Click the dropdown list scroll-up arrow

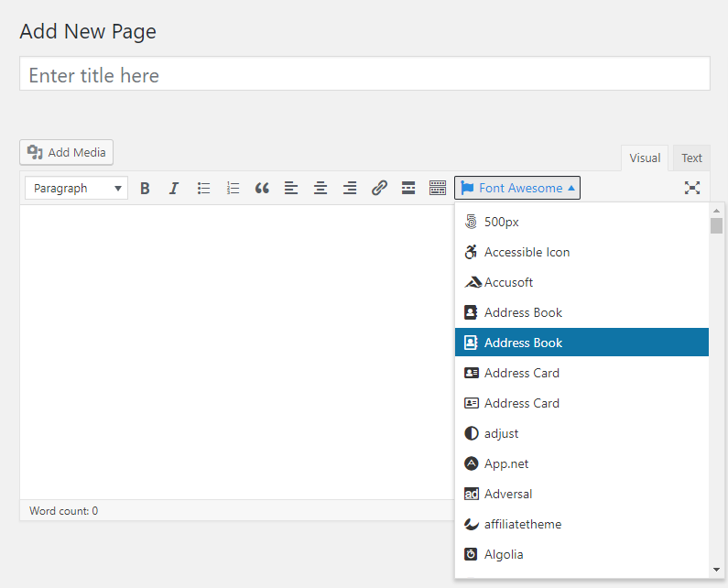716,211
